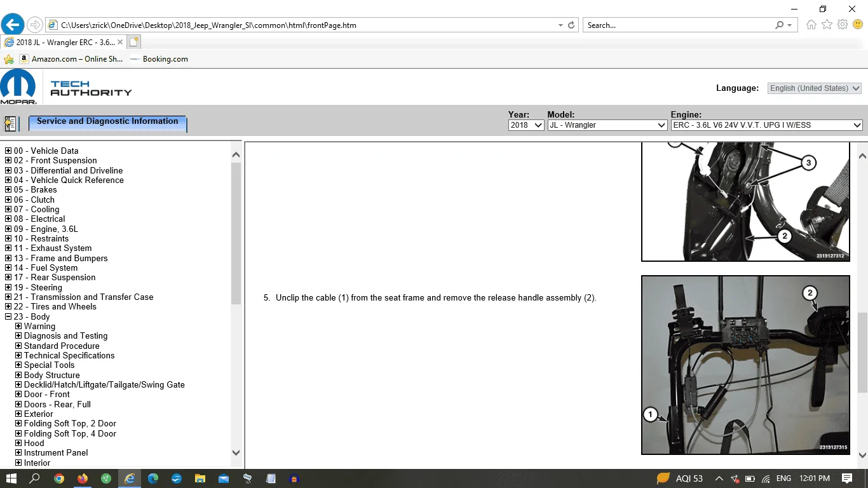Screen dimensions: 868x488
Task: Click the Add to favorites bar star icon
Action: click(x=9, y=59)
